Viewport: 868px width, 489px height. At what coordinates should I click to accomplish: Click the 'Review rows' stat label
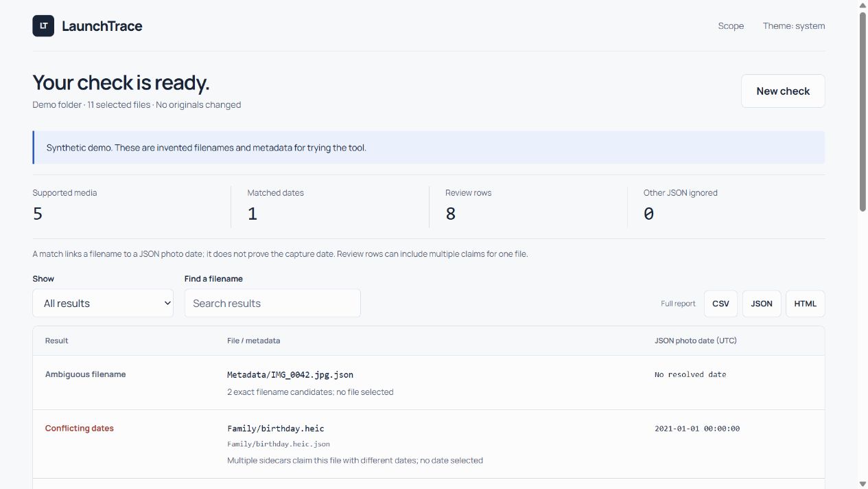pos(469,193)
